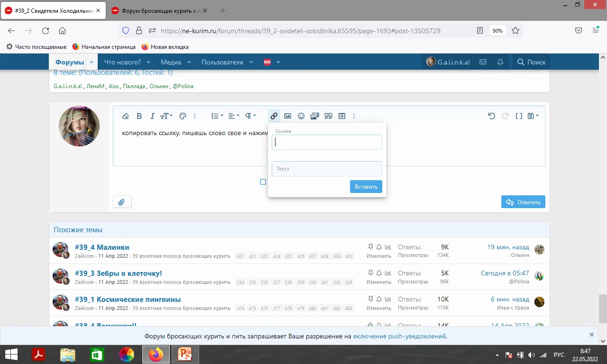Open the Форумы navigation tab
The image size is (607, 364).
70,62
